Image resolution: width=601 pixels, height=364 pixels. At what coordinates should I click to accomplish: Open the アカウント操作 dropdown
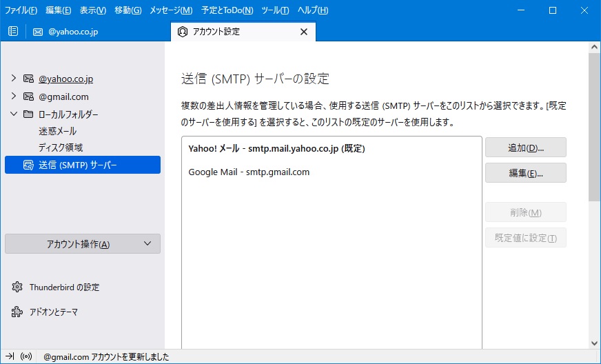(83, 244)
